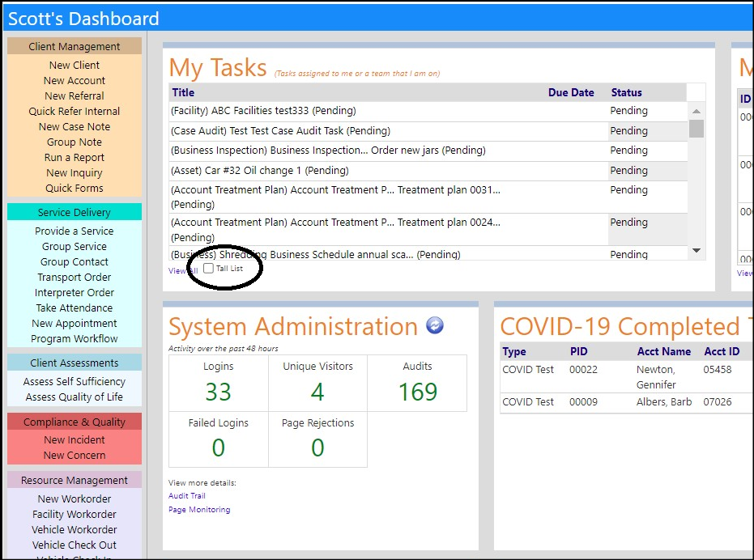Create an Interpreter Order
754x560 pixels.
[75, 292]
